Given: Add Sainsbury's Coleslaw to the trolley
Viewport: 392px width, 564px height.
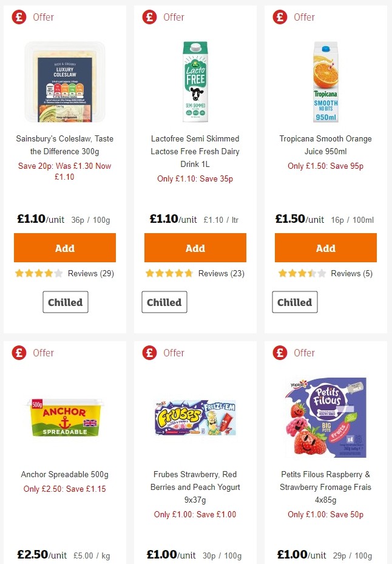Looking at the screenshot, I should (x=64, y=248).
